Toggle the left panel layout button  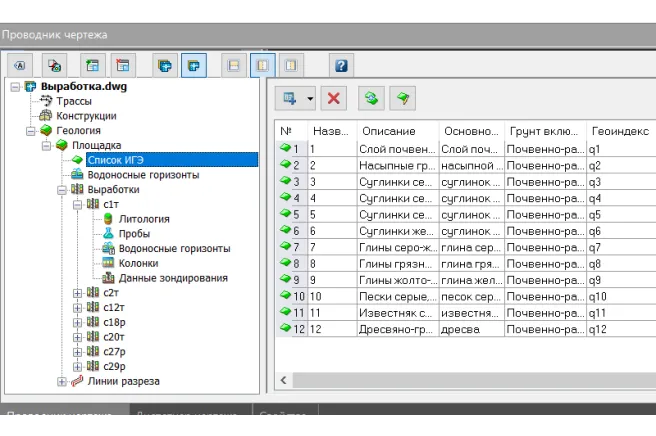(x=233, y=66)
